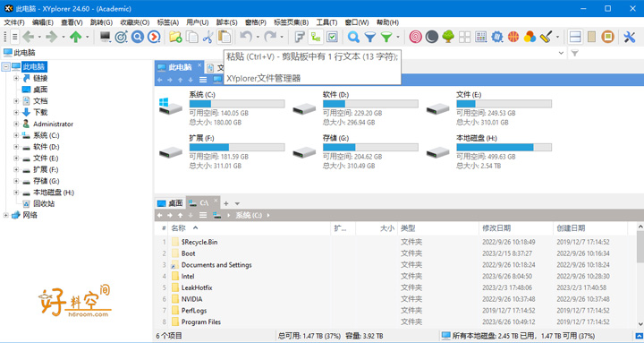Click the green funnel filter icon

tap(386, 37)
